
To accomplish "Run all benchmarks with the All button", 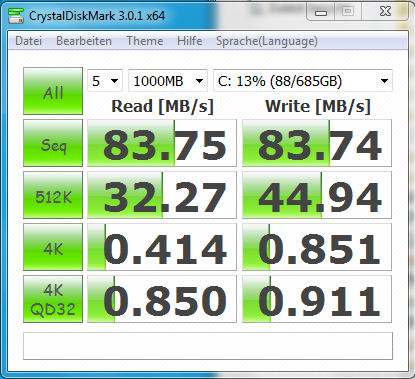I will 53,91.
